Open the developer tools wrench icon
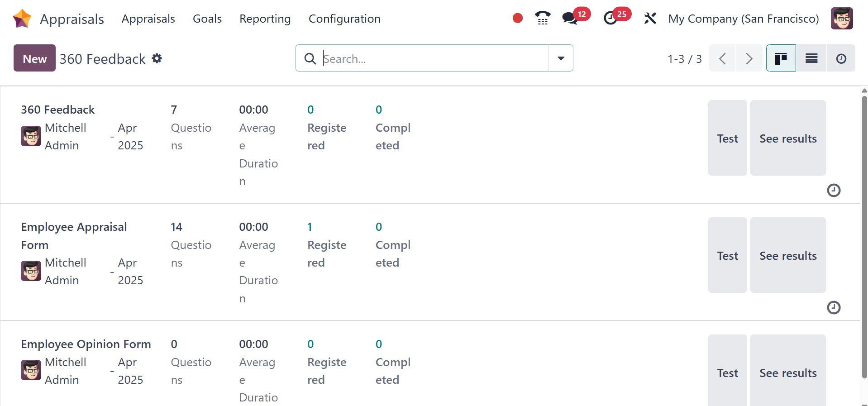Screen dimensions: 868x406 [x=650, y=18]
